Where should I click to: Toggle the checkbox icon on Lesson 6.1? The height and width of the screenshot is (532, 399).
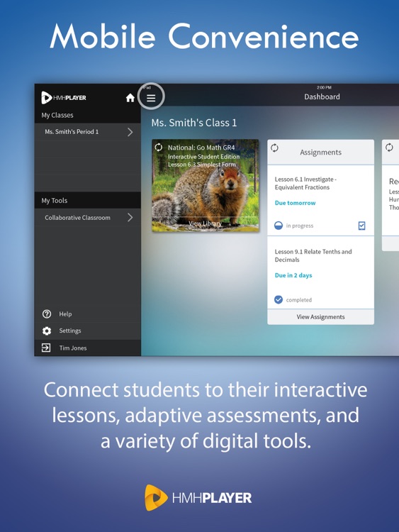point(361,226)
